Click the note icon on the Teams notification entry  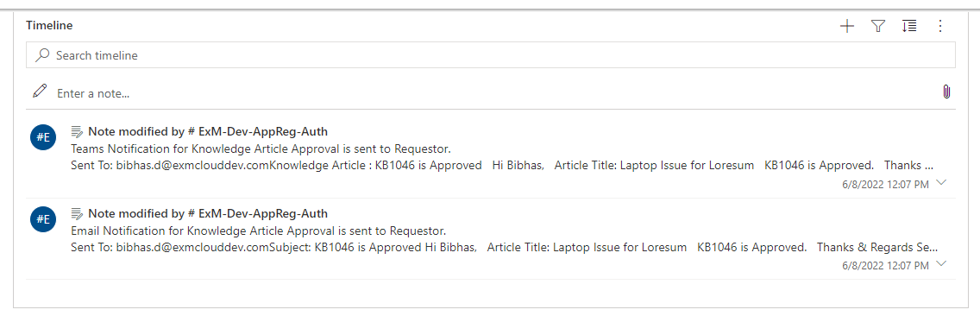[x=78, y=131]
